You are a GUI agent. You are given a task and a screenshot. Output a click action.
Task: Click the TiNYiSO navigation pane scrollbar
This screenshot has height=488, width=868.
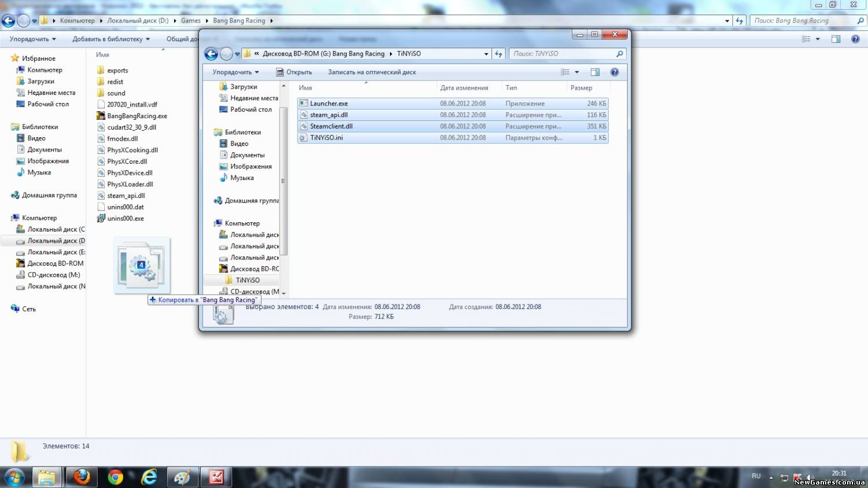(284, 181)
